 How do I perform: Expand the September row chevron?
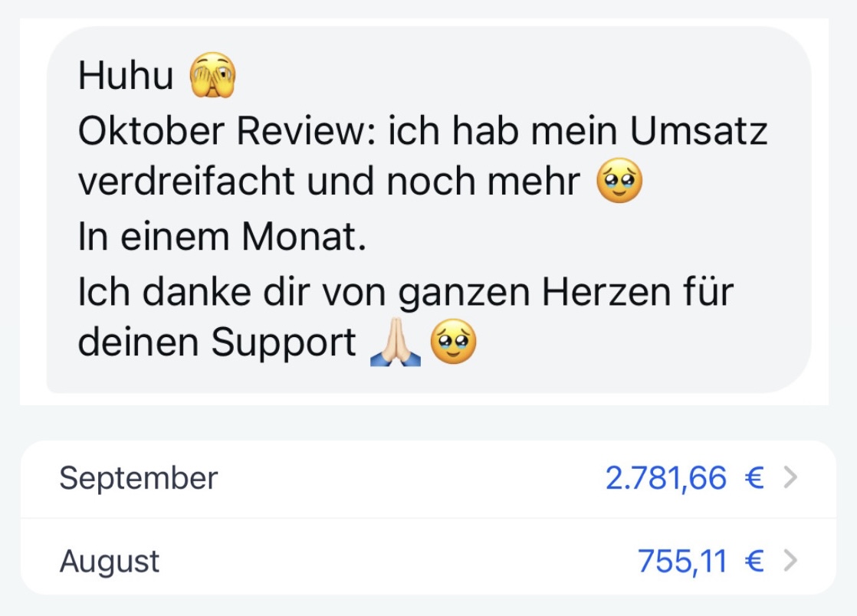(790, 478)
